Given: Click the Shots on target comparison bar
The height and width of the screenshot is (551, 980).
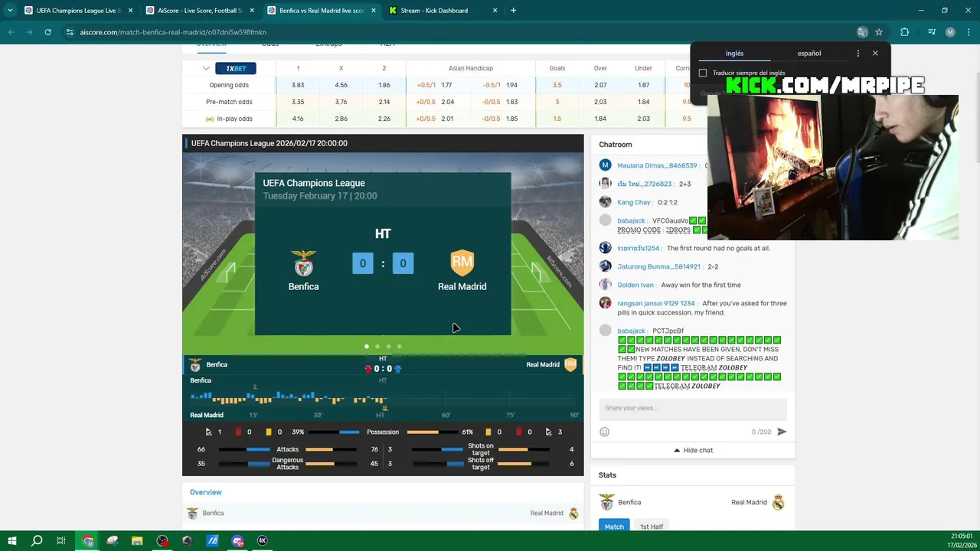Looking at the screenshot, I should pyautogui.click(x=481, y=449).
